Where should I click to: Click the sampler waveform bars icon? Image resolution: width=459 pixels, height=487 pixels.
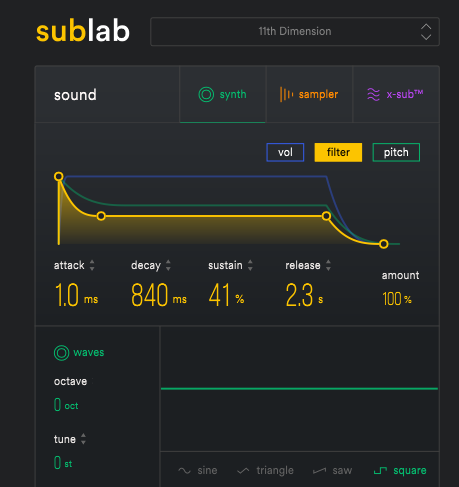286,94
